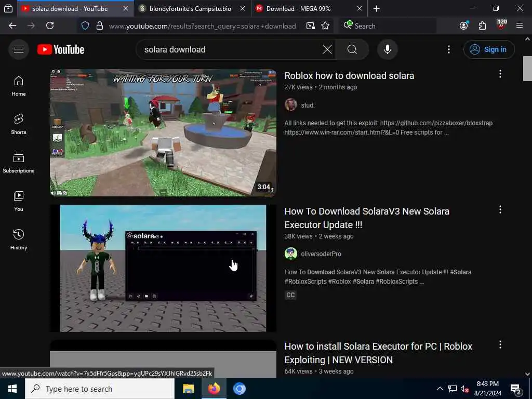Open Shorts in sidebar

[x=19, y=124]
